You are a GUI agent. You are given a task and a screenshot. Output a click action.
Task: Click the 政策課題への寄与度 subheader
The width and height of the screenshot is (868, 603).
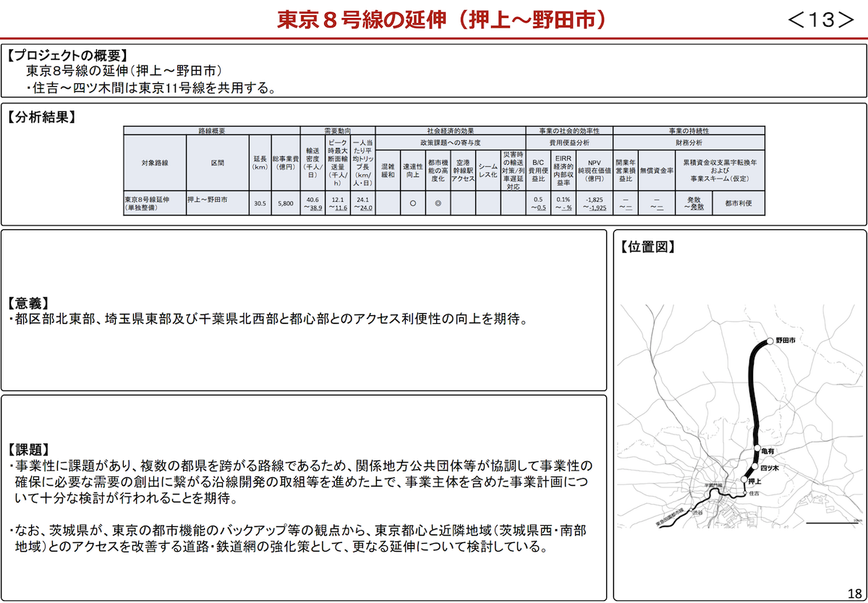[x=451, y=143]
